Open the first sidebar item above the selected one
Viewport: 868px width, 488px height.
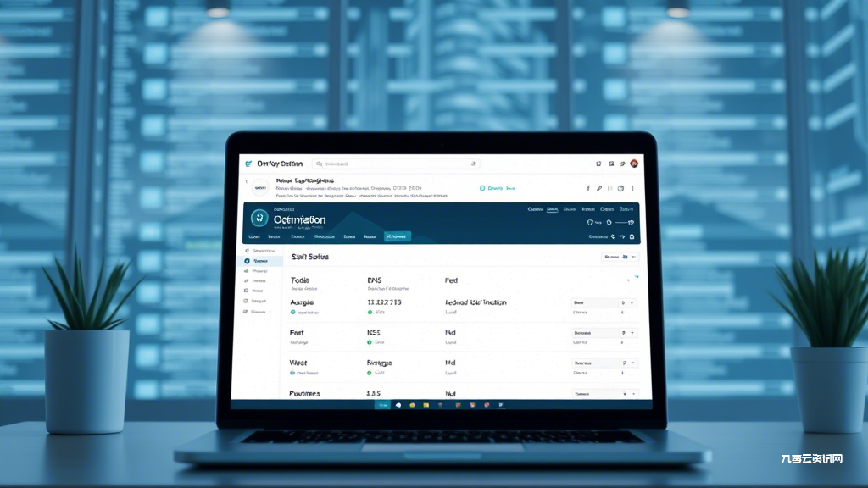click(260, 251)
